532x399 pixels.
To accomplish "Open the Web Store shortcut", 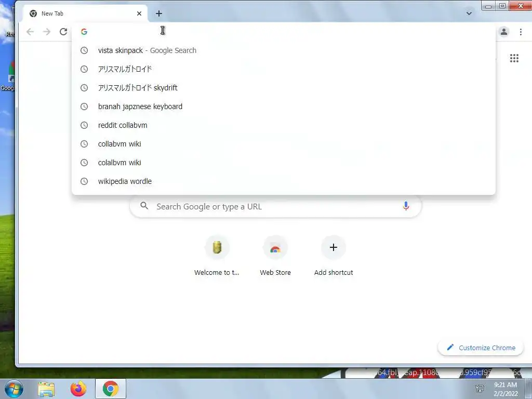I will 275,256.
